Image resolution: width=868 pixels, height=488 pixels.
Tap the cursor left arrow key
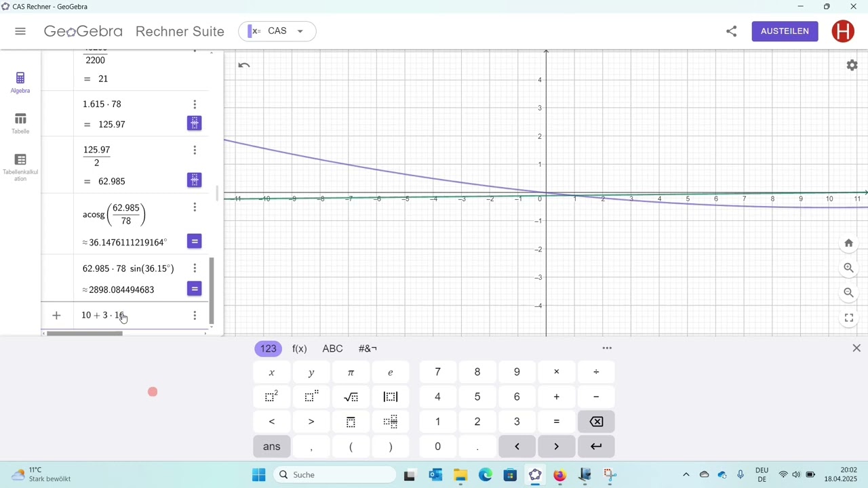(x=517, y=446)
